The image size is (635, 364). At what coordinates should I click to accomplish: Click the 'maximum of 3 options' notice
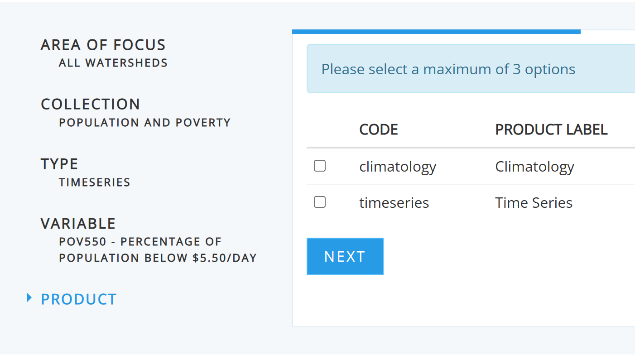pos(448,69)
